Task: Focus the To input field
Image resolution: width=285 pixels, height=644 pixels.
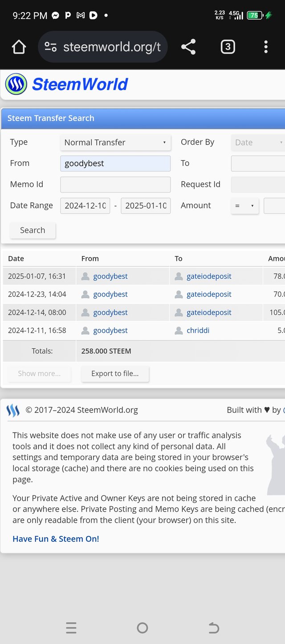Action: click(x=258, y=163)
